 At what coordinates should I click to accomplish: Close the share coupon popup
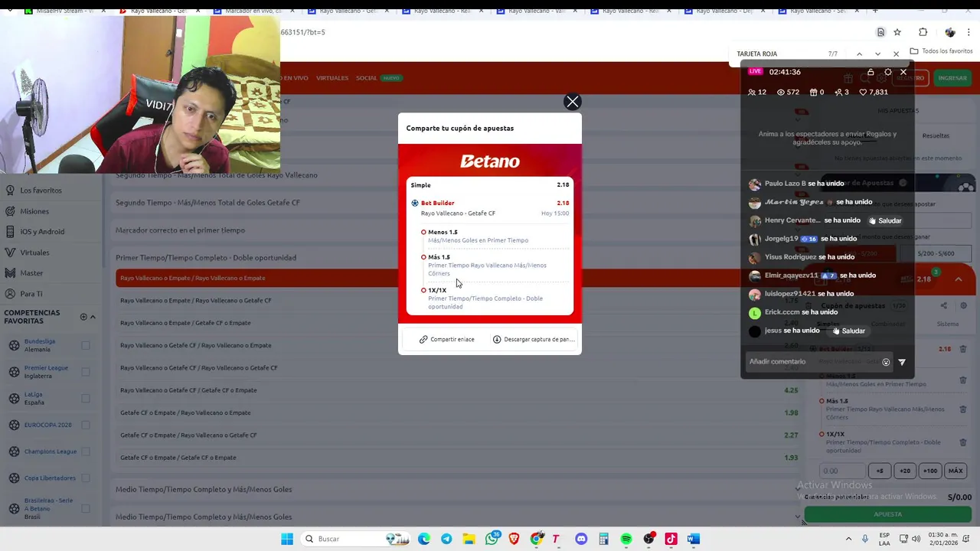[x=572, y=102]
